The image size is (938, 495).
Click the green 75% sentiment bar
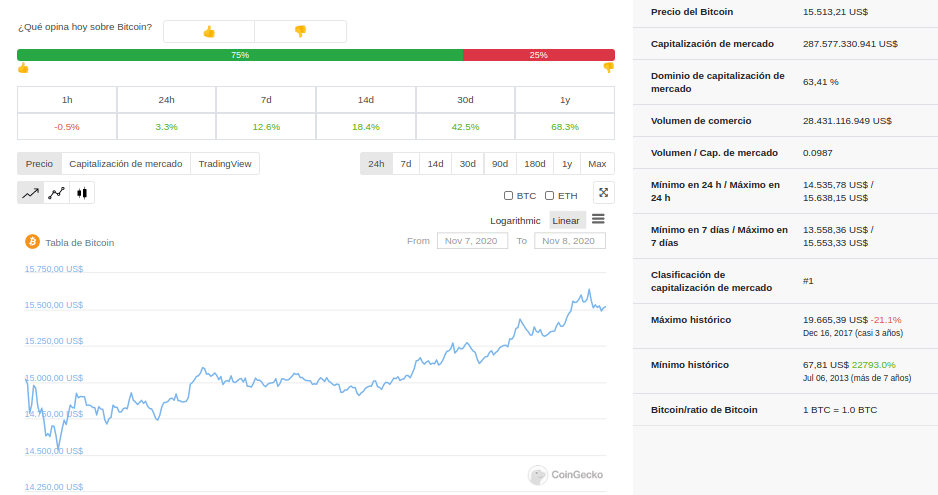point(240,55)
